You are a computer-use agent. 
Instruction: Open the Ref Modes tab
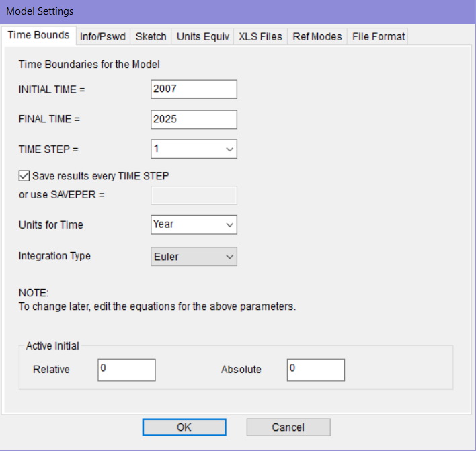click(317, 36)
